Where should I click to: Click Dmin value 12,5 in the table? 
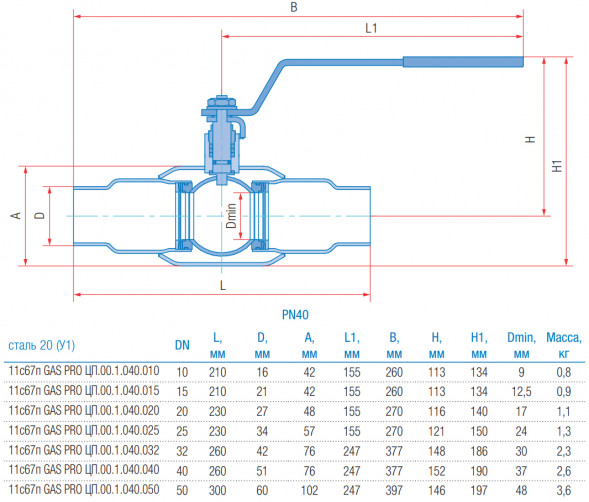pyautogui.click(x=521, y=392)
